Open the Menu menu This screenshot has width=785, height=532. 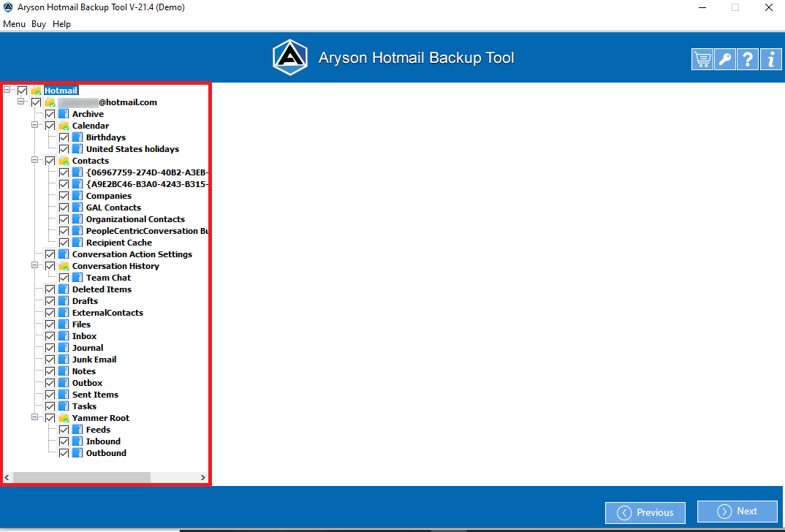tap(14, 24)
